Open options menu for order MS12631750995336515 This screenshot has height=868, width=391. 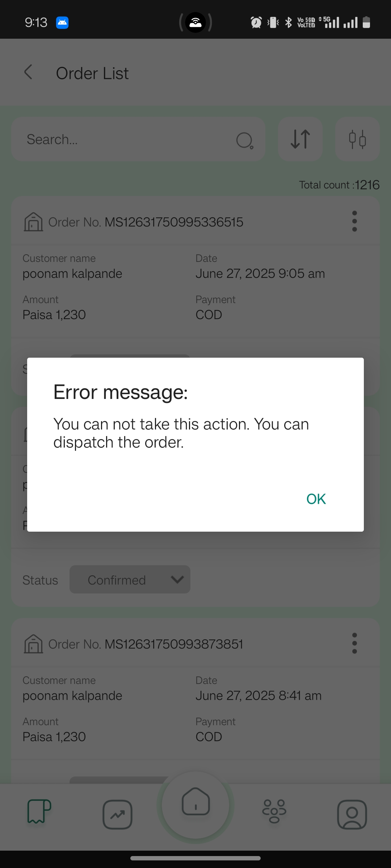354,221
